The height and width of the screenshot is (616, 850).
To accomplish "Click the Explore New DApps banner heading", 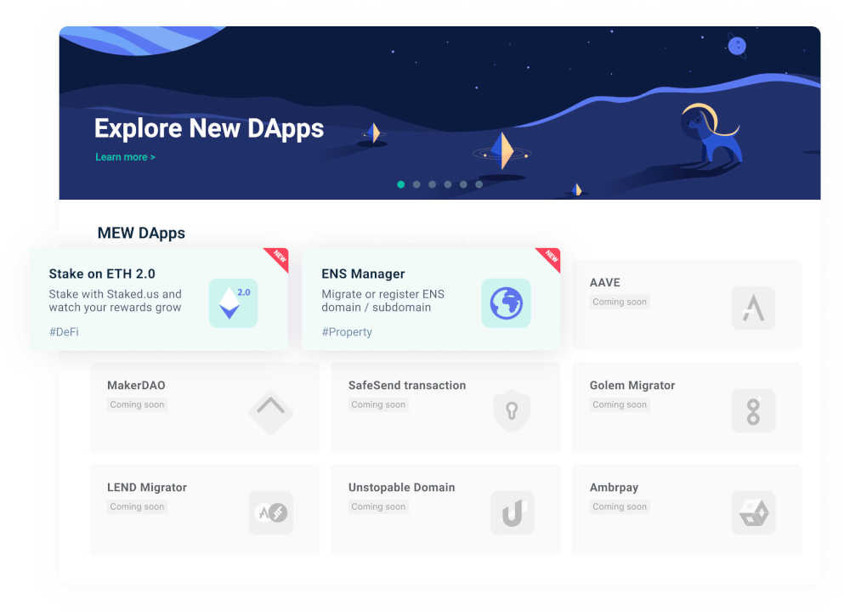I will click(208, 128).
